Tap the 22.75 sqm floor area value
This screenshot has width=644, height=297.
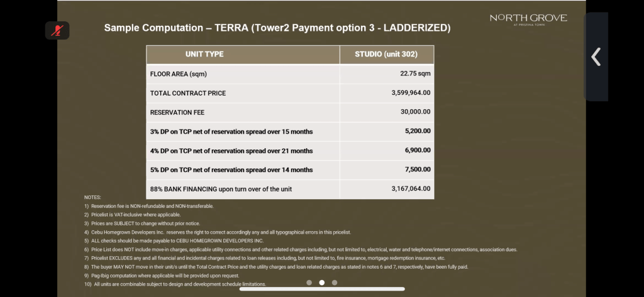point(416,73)
